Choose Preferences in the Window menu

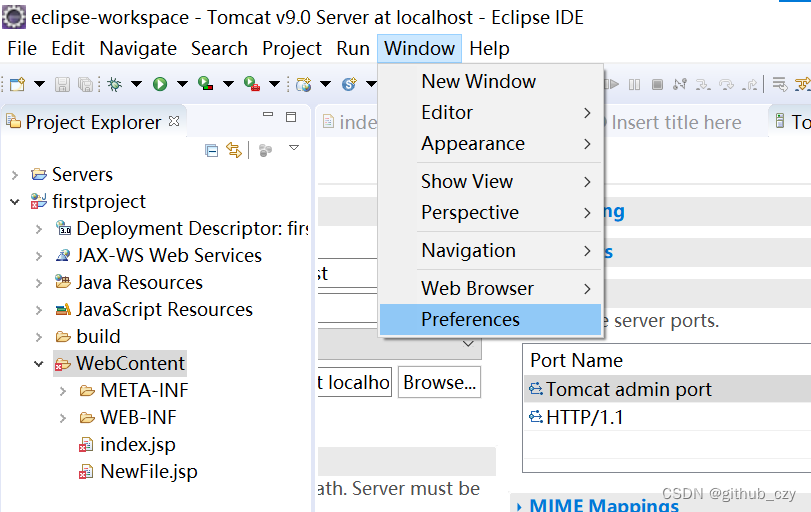tap(490, 320)
